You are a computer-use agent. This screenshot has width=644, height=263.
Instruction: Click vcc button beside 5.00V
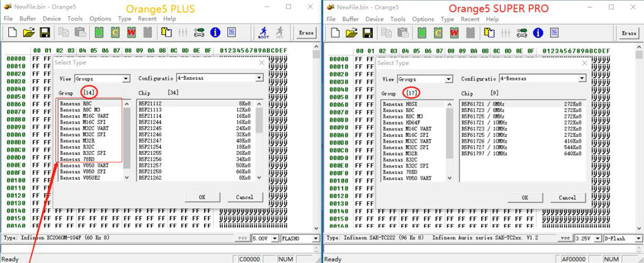pyautogui.click(x=242, y=238)
